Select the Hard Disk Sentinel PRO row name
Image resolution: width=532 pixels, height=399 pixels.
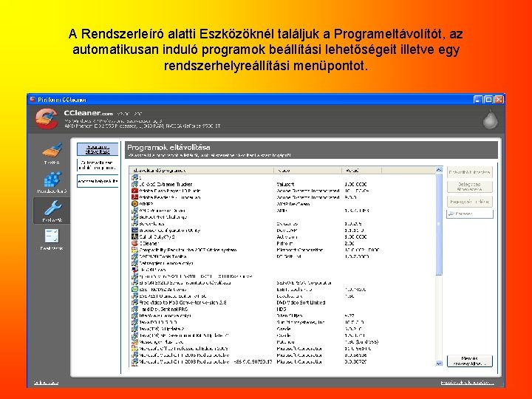(163, 309)
